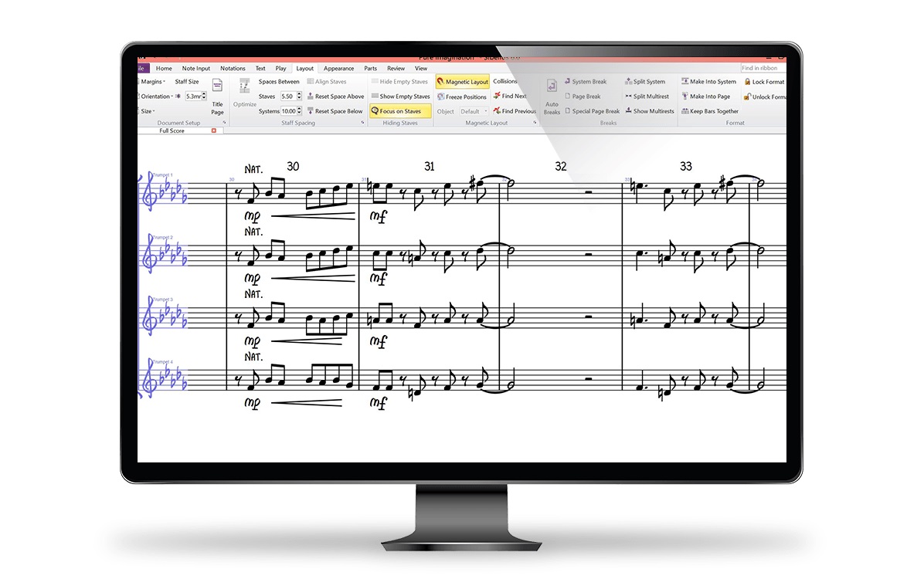924x586 pixels.
Task: Click the Find in ribbon search box
Action: point(763,68)
